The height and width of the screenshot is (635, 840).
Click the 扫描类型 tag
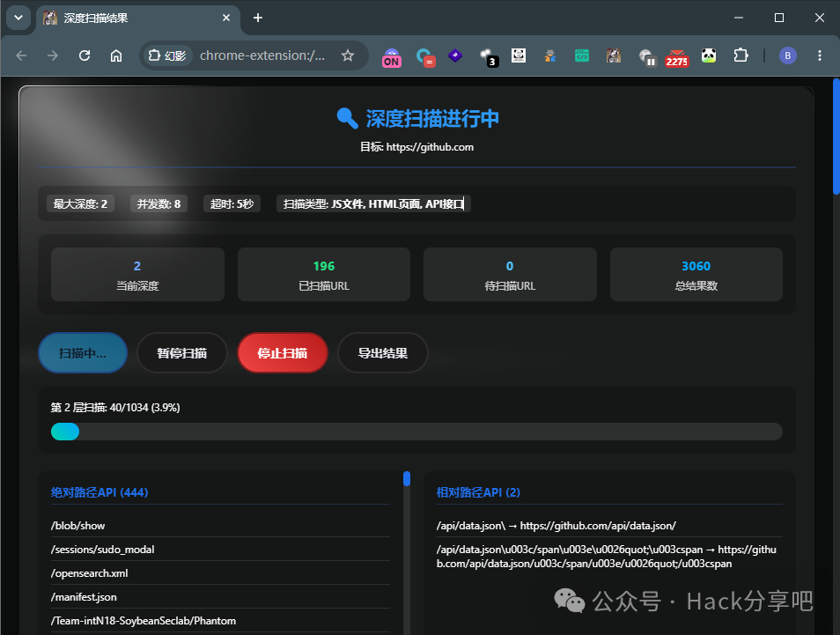373,203
